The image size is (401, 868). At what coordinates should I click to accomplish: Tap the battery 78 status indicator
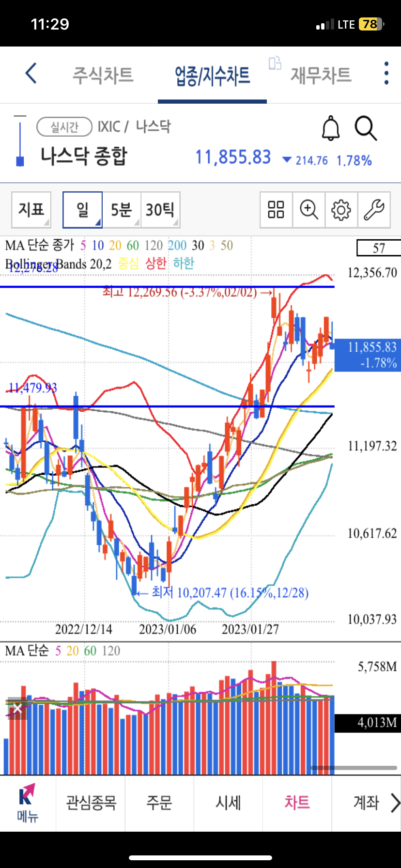coord(371,24)
